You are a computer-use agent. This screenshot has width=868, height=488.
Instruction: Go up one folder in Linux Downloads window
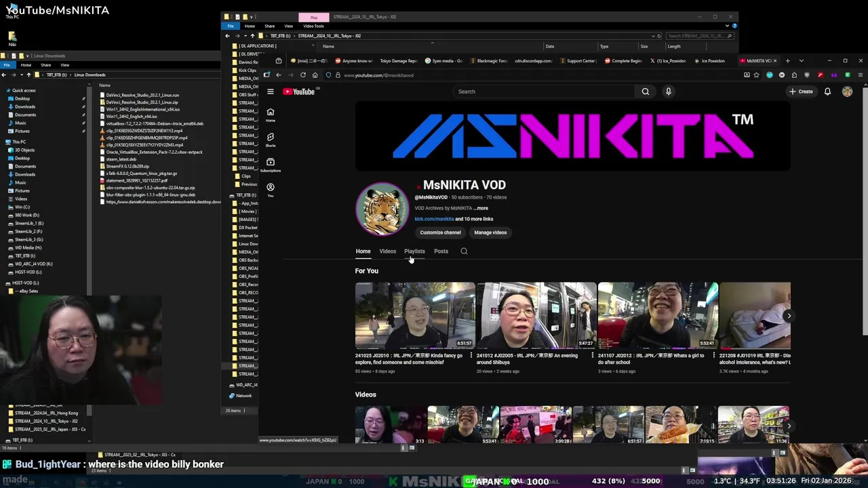[30, 75]
